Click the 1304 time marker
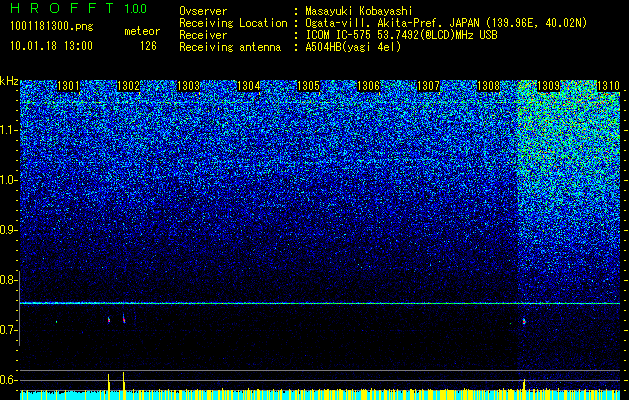The image size is (629, 400). point(248,86)
